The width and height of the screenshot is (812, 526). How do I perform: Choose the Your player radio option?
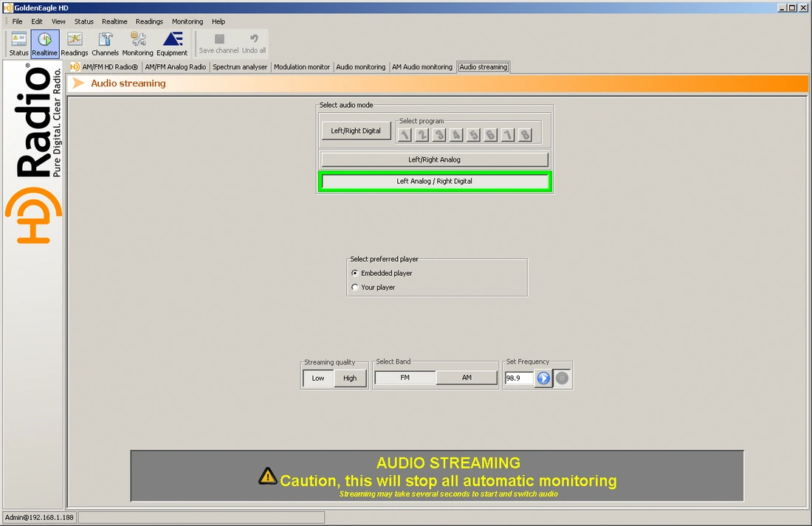355,287
